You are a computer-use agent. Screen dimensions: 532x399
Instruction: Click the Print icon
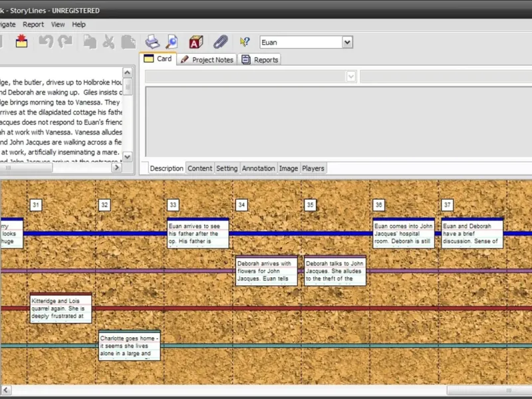pyautogui.click(x=152, y=42)
